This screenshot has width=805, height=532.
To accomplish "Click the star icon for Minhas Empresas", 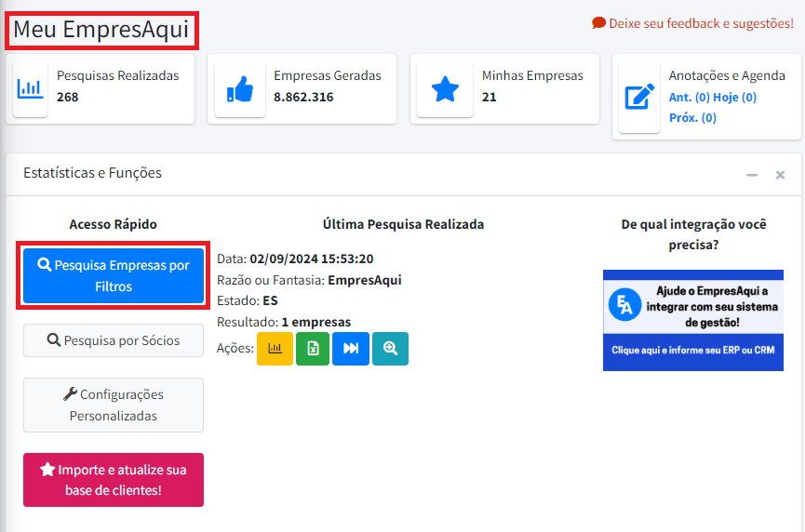I will (x=445, y=90).
